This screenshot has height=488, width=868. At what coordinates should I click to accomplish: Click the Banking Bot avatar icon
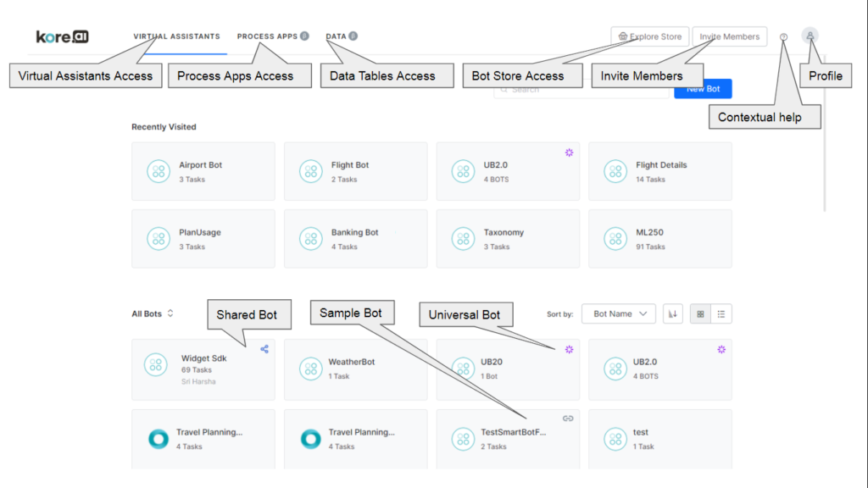(310, 238)
